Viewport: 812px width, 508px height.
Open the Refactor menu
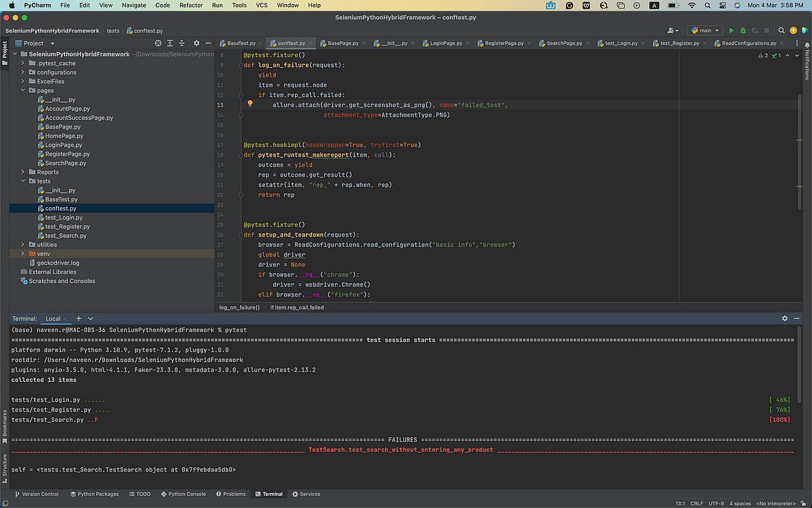click(x=191, y=5)
